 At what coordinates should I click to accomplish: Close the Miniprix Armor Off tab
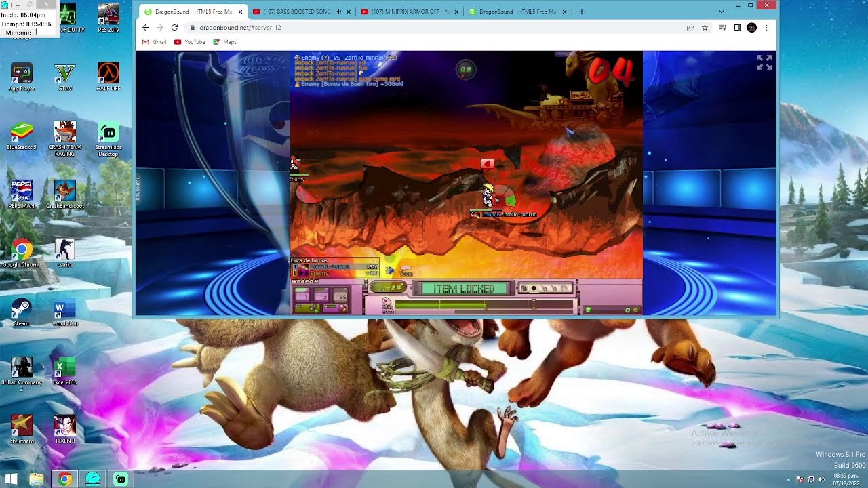tap(456, 12)
